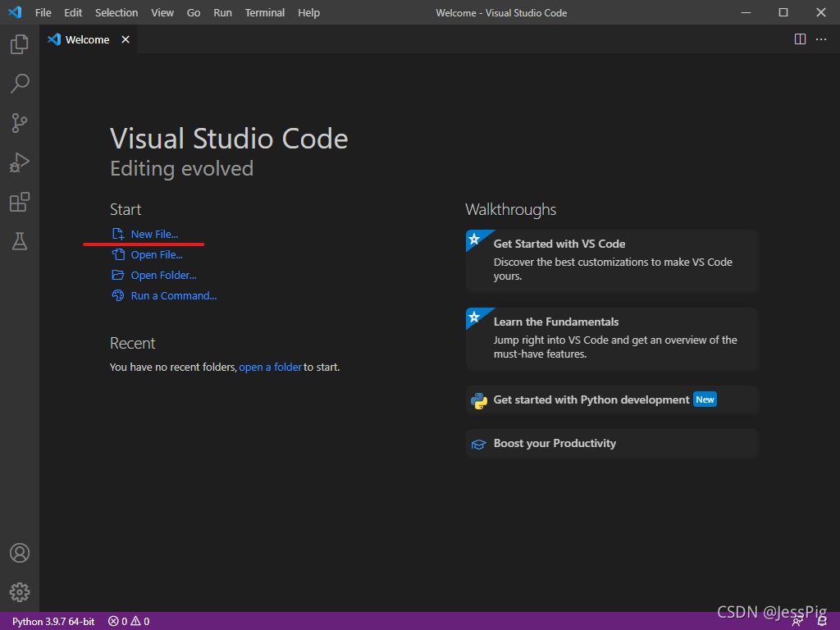
Task: Close the Welcome tab
Action: pos(126,39)
